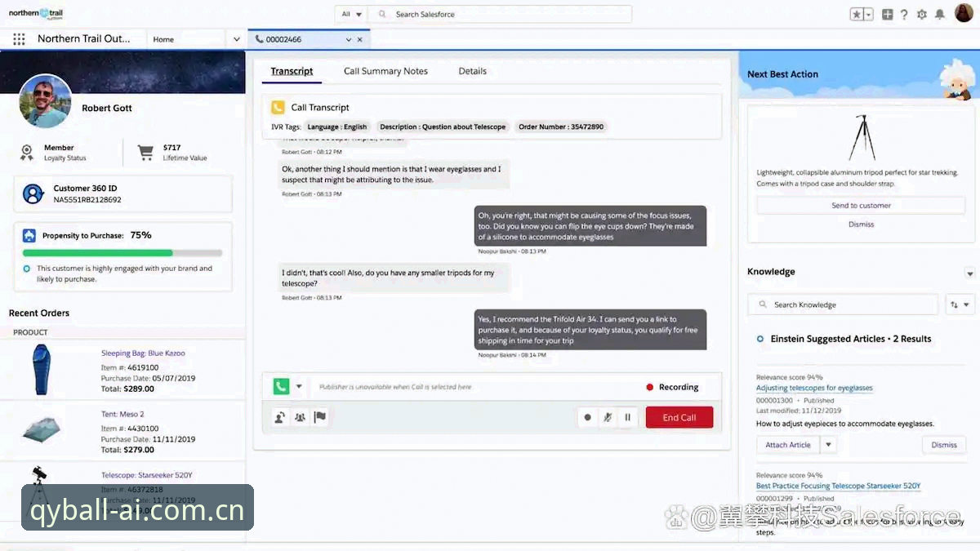This screenshot has height=551, width=980.
Task: Open the All search scope dropdown
Action: [x=352, y=14]
